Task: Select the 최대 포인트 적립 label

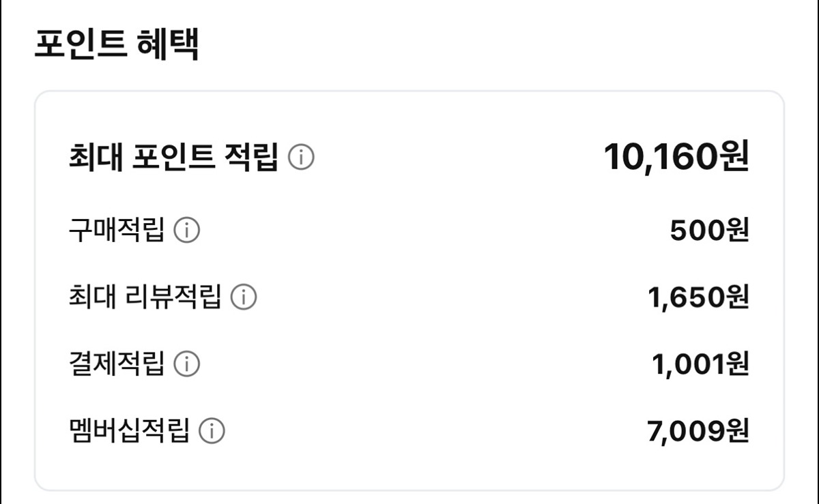Action: (173, 159)
